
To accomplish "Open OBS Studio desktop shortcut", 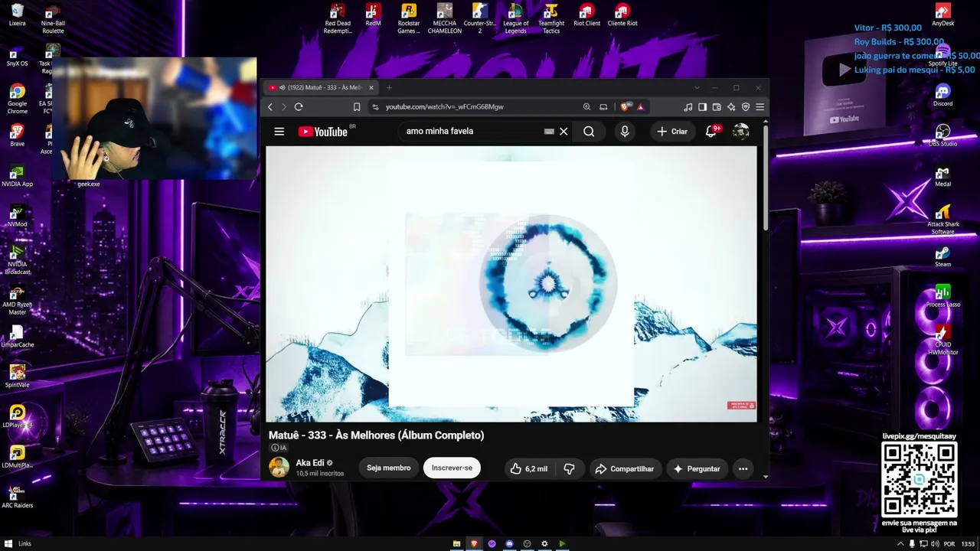I will coord(942,135).
